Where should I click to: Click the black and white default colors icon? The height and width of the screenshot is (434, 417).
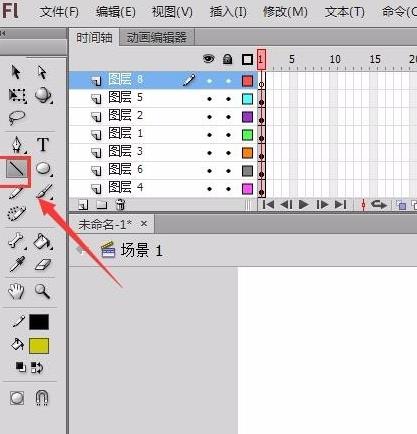[21, 367]
